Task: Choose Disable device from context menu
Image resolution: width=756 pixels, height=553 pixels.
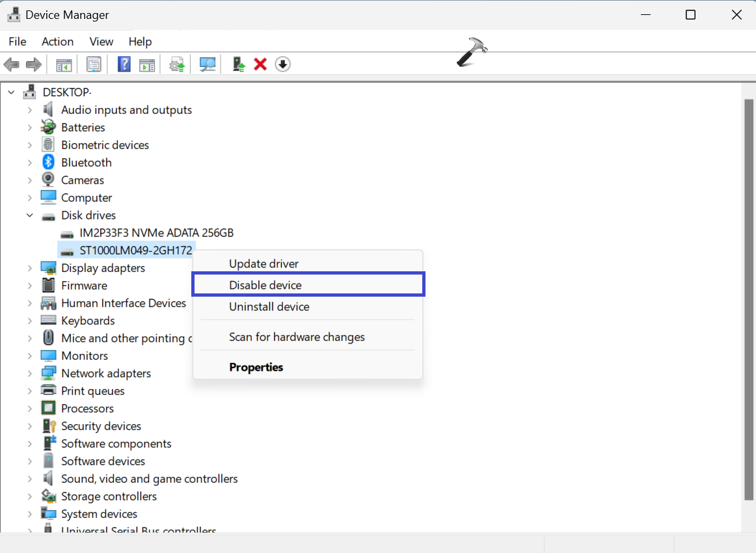Action: (265, 285)
